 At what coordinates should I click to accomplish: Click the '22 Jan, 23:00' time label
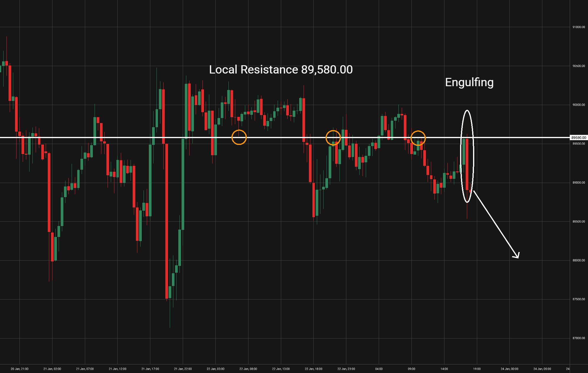click(346, 369)
